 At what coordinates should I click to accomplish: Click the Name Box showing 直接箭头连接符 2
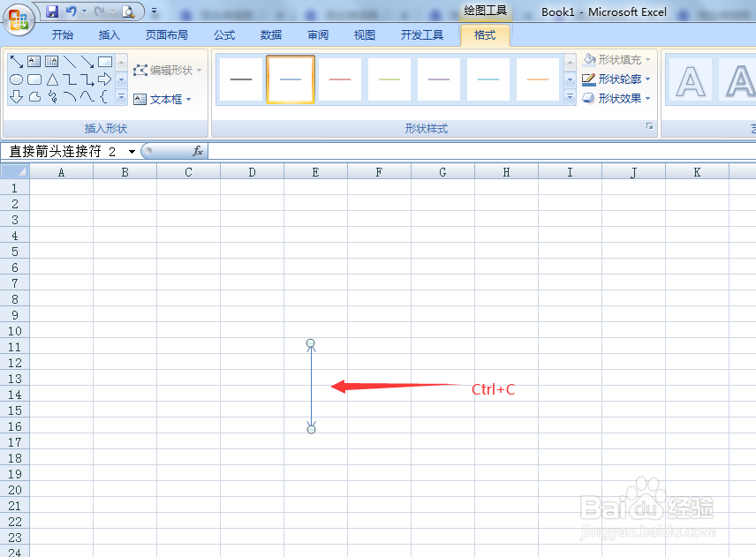point(64,151)
